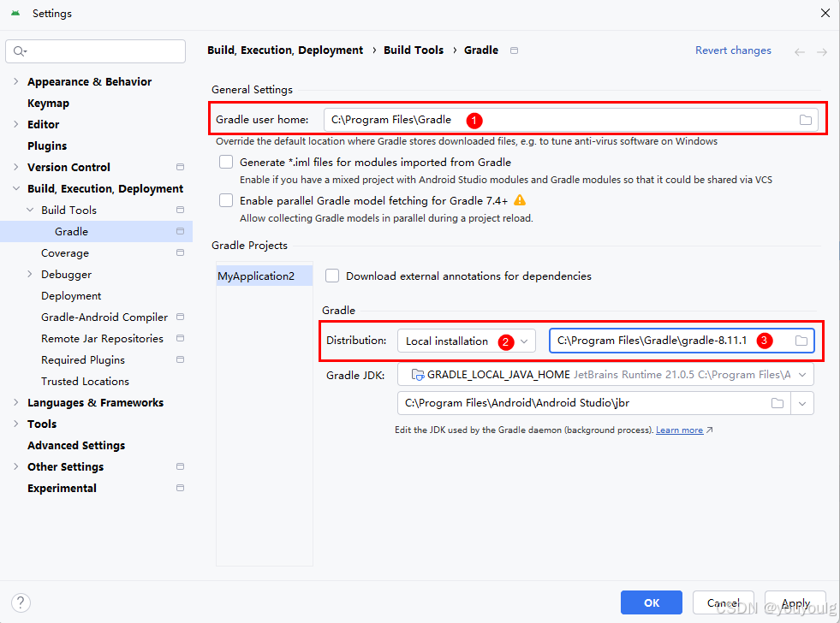Click project marker icon beside Remote Jar Repositories
840x623 pixels.
coord(180,338)
